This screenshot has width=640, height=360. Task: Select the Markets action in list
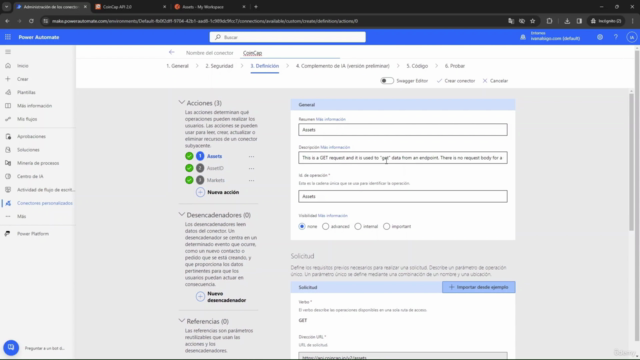point(216,180)
